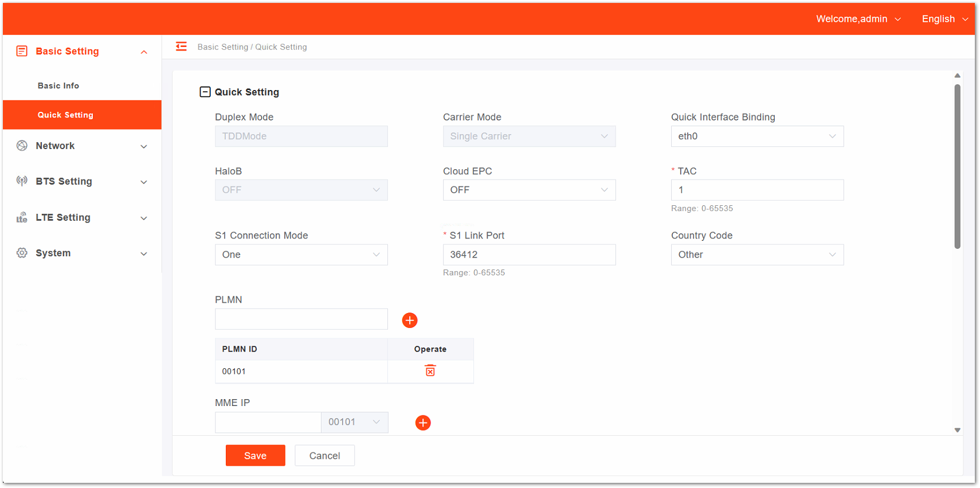Open the English language selector
The width and height of the screenshot is (980, 488).
(944, 19)
